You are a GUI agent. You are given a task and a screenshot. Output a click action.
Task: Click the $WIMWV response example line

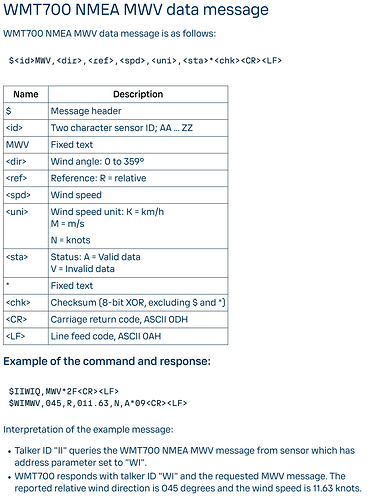[x=98, y=403]
